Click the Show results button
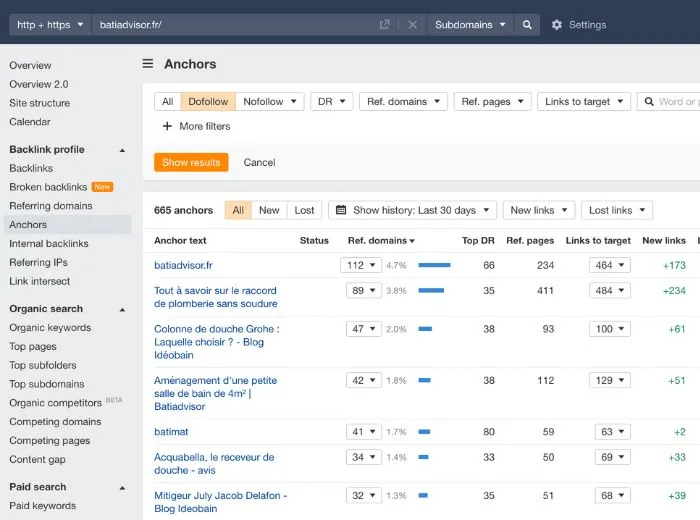 [x=191, y=162]
